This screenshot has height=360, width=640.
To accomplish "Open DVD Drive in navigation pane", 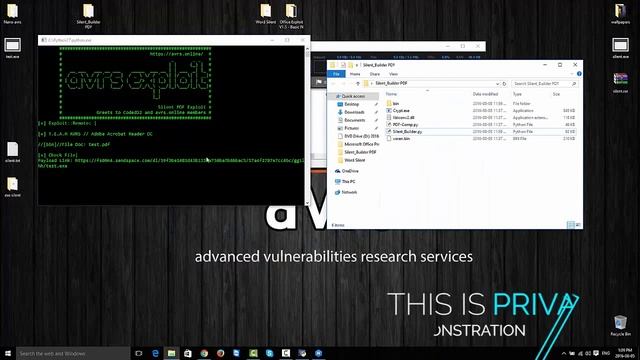I will coord(361,136).
